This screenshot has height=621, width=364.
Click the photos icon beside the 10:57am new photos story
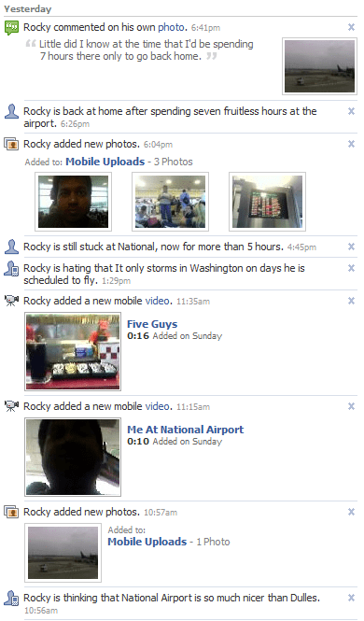pyautogui.click(x=11, y=512)
